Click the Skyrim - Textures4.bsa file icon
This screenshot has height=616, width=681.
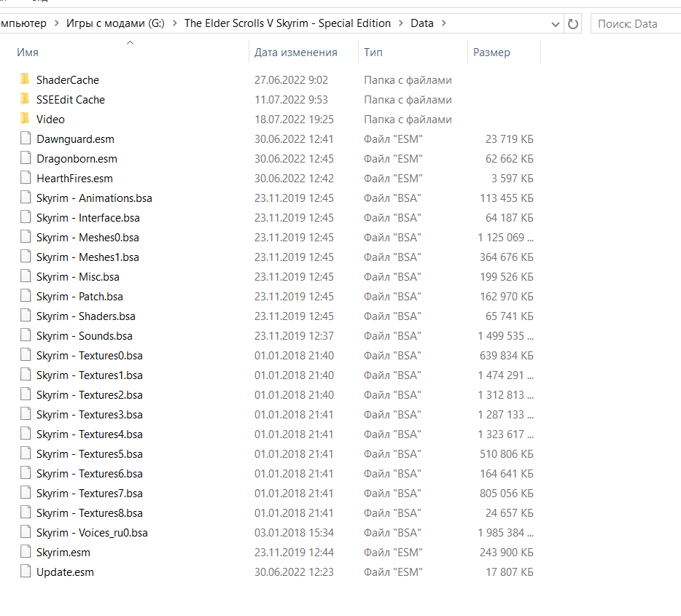(26, 434)
